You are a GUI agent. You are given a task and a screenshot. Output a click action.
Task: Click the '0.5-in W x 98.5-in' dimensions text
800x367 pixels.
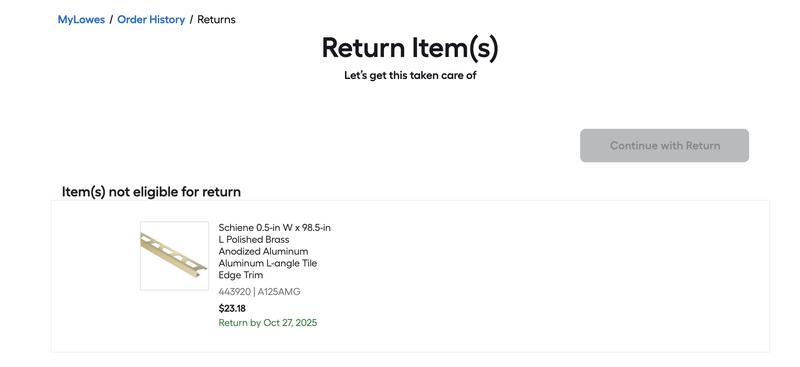[x=293, y=228]
